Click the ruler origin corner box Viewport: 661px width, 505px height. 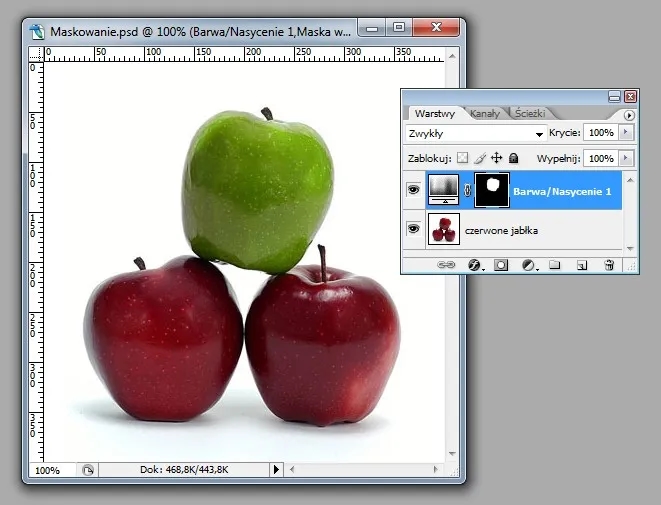36,54
